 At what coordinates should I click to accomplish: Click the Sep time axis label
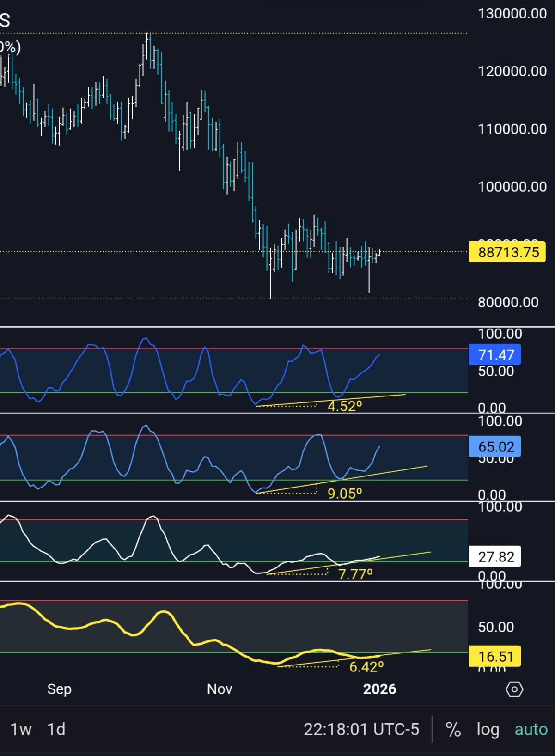pyautogui.click(x=59, y=689)
